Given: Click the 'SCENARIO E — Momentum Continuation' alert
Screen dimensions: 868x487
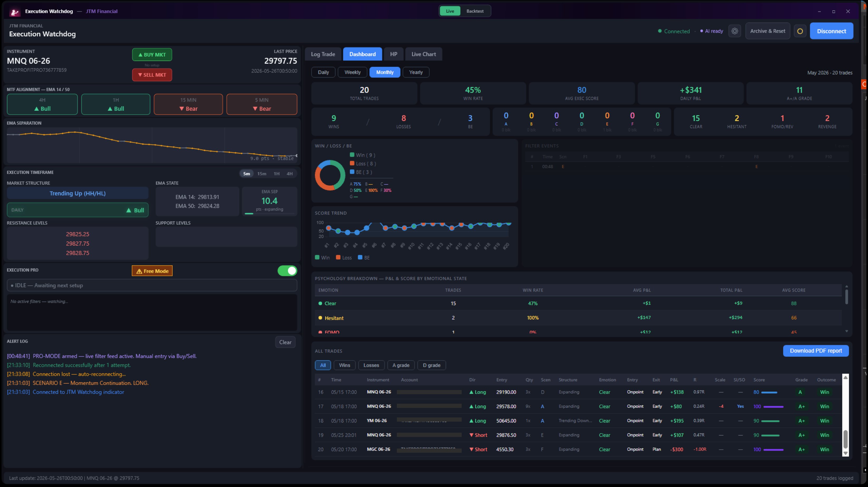Looking at the screenshot, I should coord(77,383).
